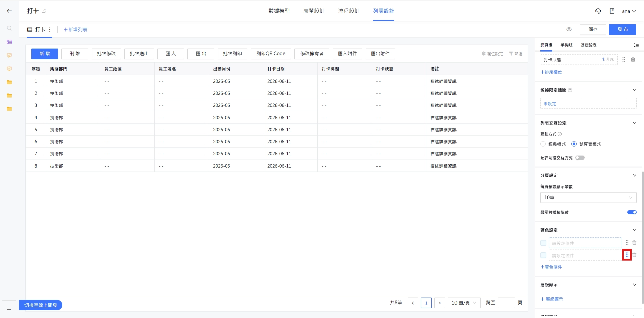Delete the first 著色 condition
The height and width of the screenshot is (318, 644).
634,243
